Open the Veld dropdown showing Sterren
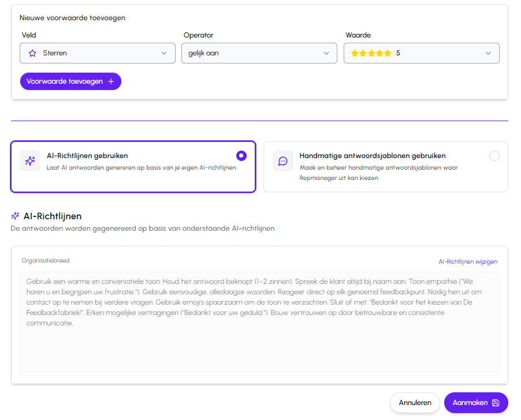This screenshot has height=420, width=521. click(98, 53)
